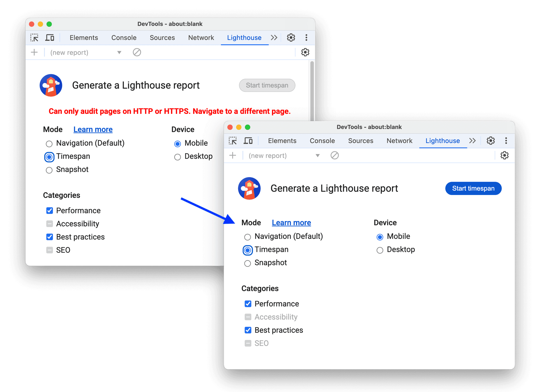
Task: Click the clear all reports icon
Action: [x=335, y=155]
